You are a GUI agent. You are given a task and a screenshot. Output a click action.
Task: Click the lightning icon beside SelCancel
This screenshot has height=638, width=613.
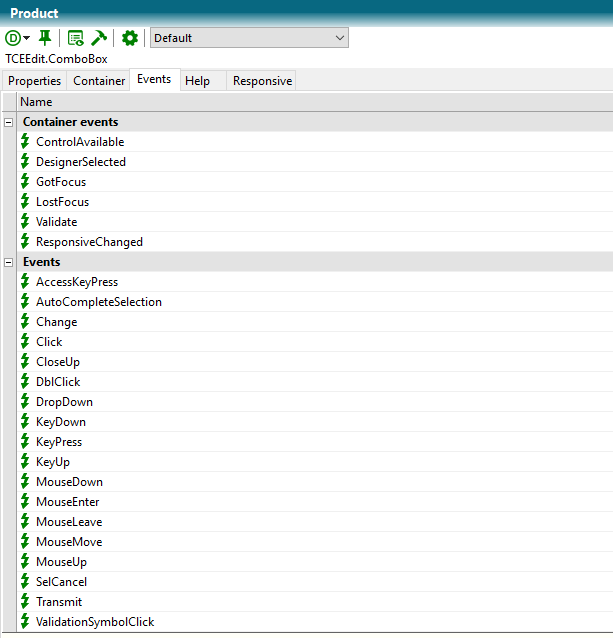point(26,581)
